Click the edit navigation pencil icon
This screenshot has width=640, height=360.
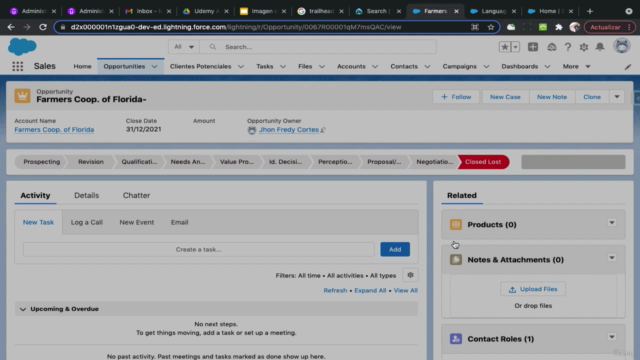coord(628,67)
